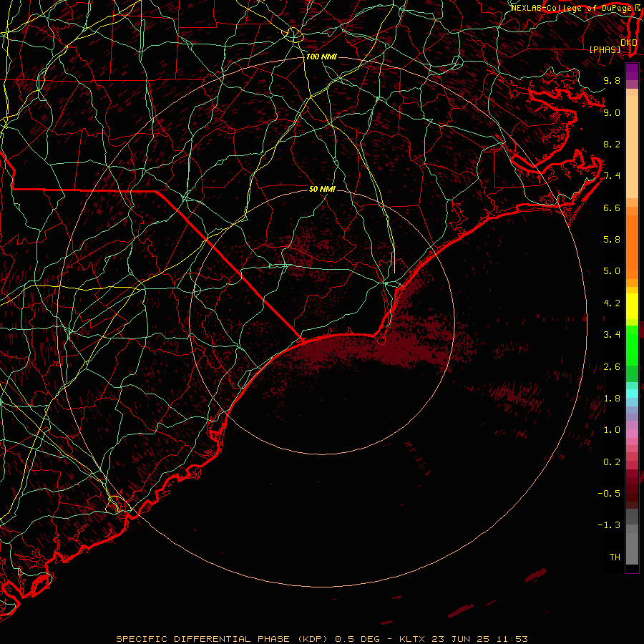Image resolution: width=644 pixels, height=644 pixels.
Task: Click the 1.8 scale value
Action: [612, 399]
